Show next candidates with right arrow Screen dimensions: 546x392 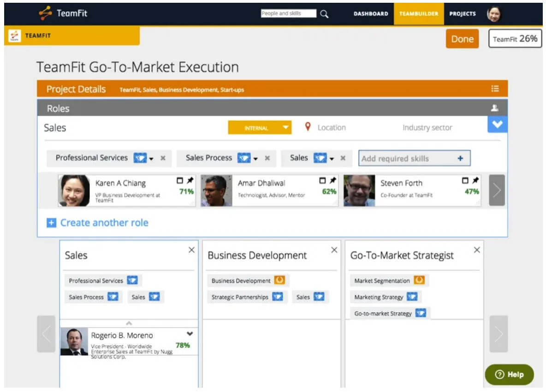click(497, 190)
